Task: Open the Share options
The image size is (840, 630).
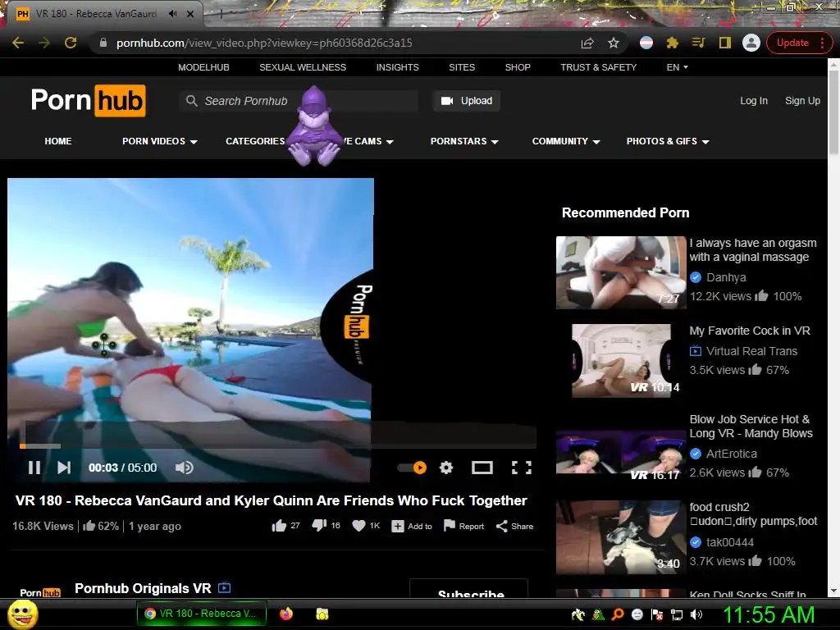Action: coord(515,526)
